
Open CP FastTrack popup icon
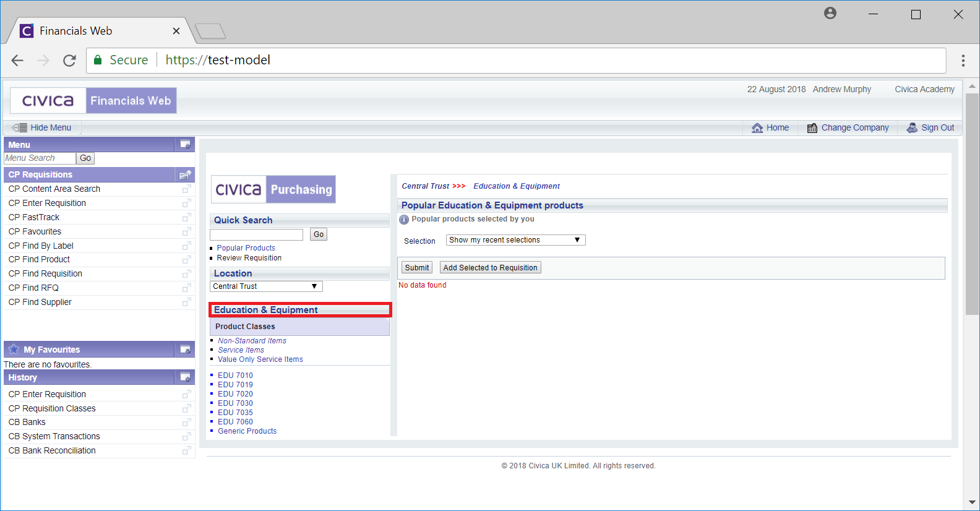coord(186,217)
